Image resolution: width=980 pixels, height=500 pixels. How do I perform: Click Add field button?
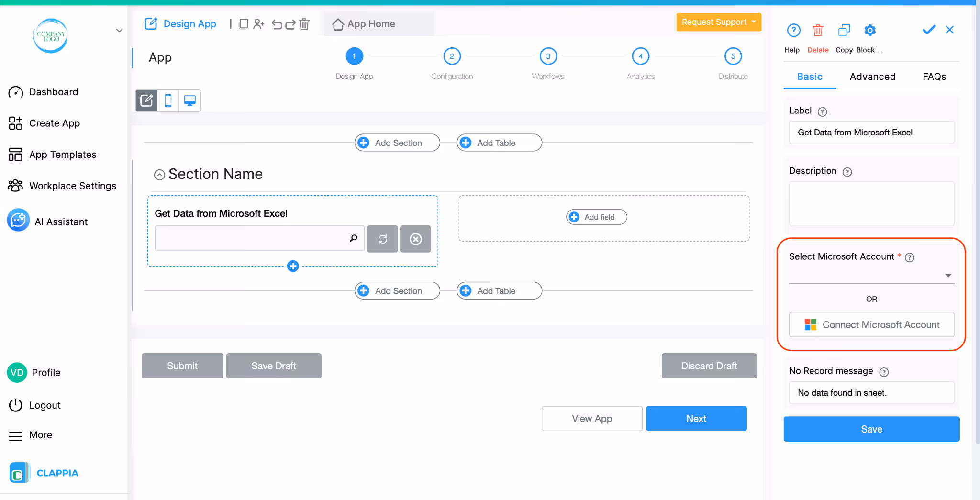coord(596,217)
